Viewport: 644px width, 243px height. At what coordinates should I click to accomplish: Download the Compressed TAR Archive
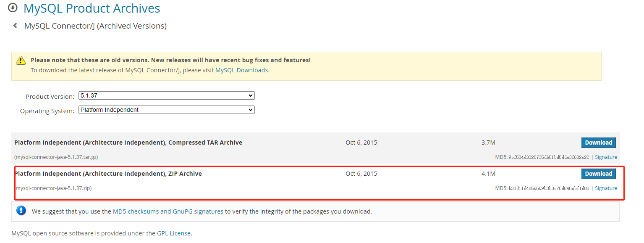(599, 143)
